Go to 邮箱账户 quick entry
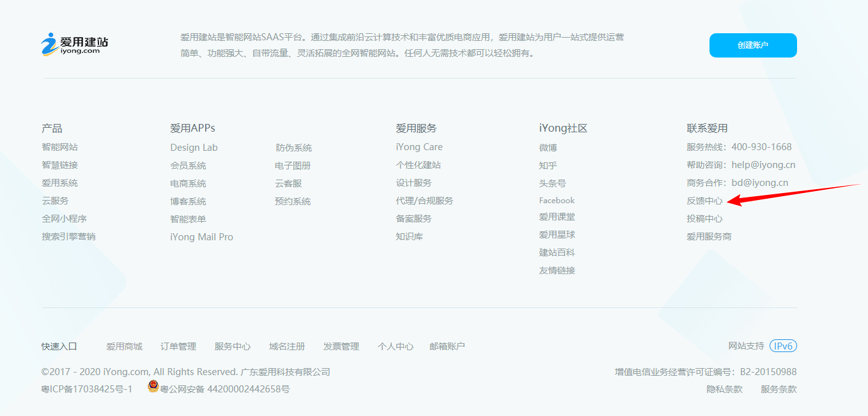Image resolution: width=868 pixels, height=416 pixels. click(447, 346)
